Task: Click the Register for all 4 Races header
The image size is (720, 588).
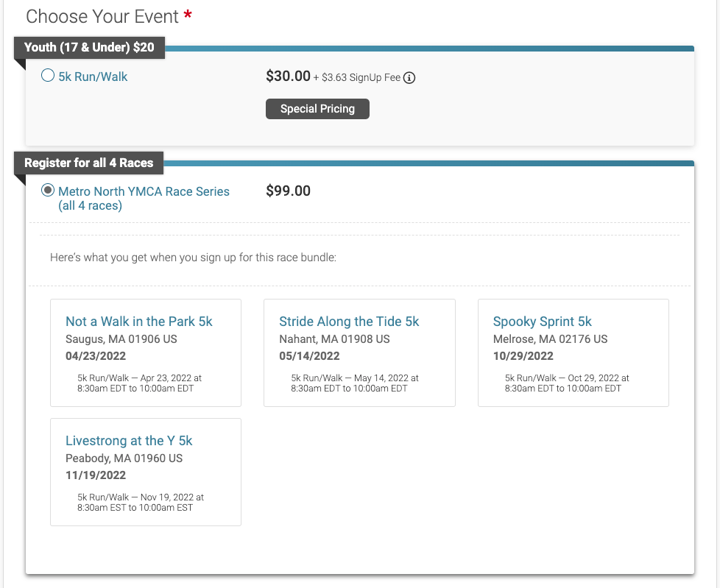Action: pyautogui.click(x=88, y=163)
